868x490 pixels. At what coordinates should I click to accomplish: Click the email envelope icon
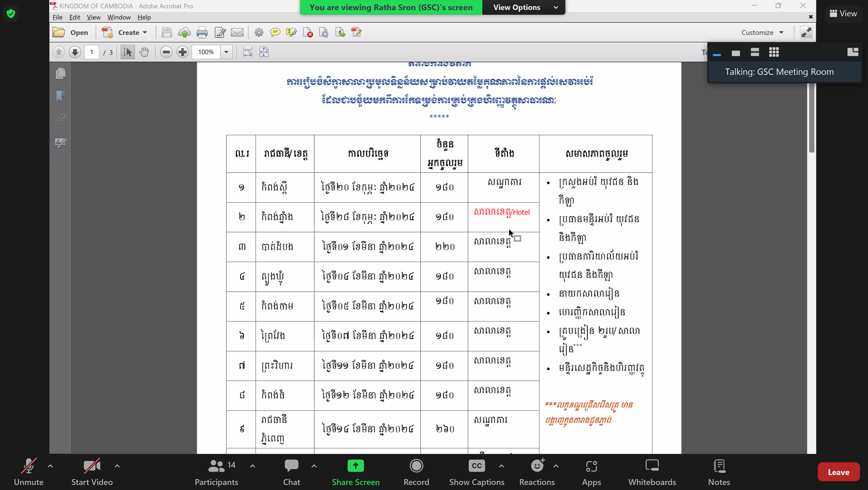pos(237,32)
